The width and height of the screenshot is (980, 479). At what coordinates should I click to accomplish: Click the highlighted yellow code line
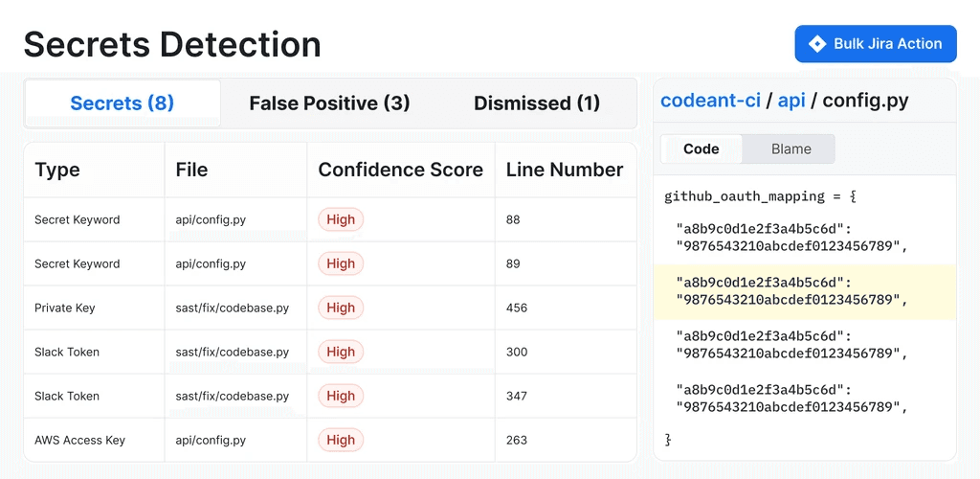tap(805, 291)
